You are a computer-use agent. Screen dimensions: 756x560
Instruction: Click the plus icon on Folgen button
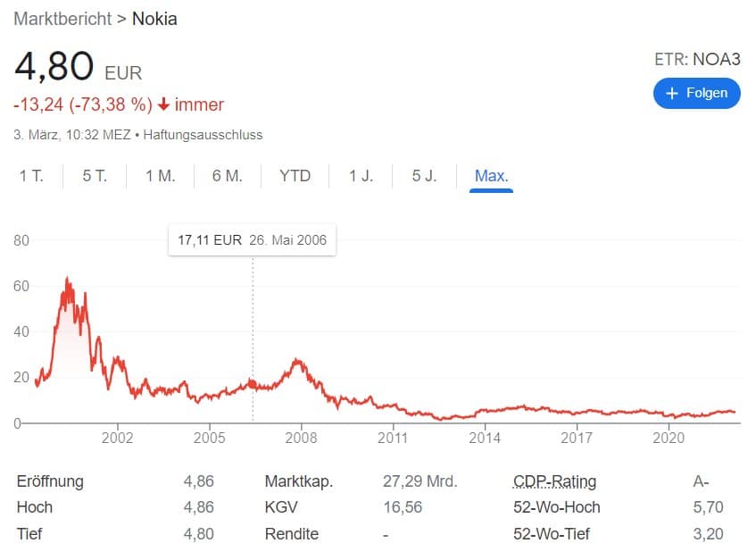click(x=671, y=93)
